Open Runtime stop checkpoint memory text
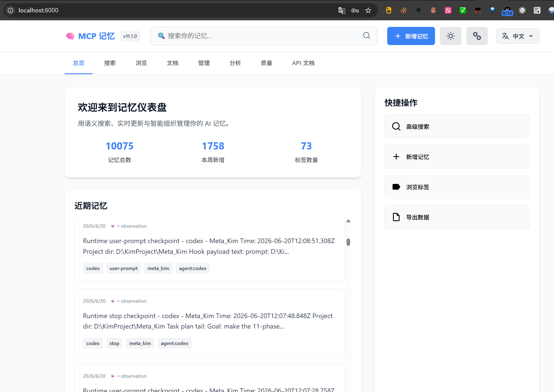The width and height of the screenshot is (554, 392). tap(208, 321)
